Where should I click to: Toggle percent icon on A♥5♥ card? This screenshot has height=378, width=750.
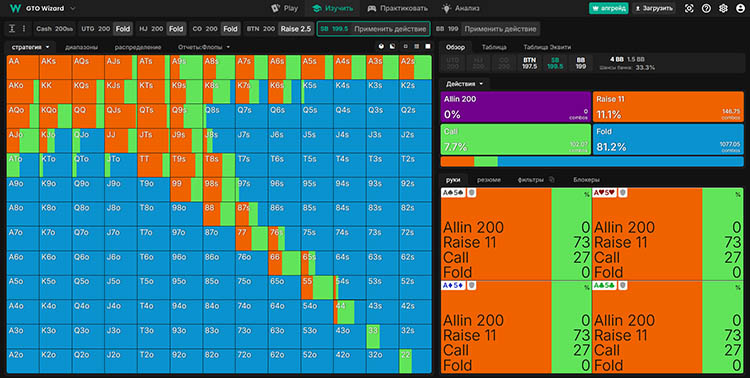tap(738, 194)
